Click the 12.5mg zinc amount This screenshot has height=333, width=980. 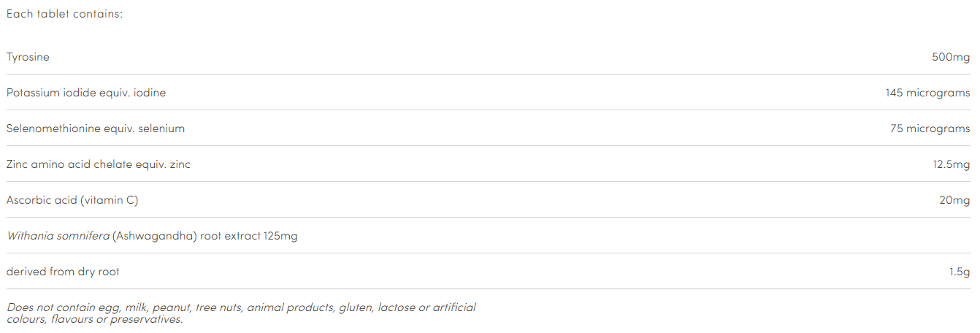pyautogui.click(x=951, y=164)
